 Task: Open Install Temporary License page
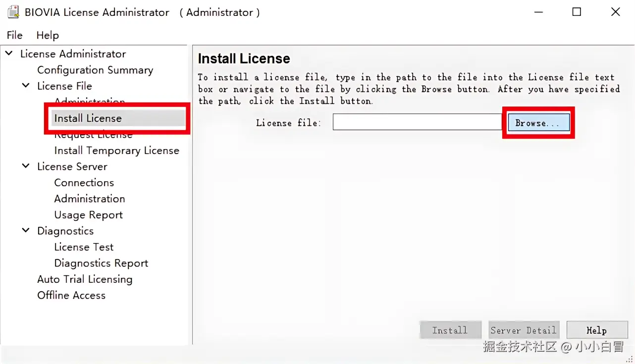point(117,150)
